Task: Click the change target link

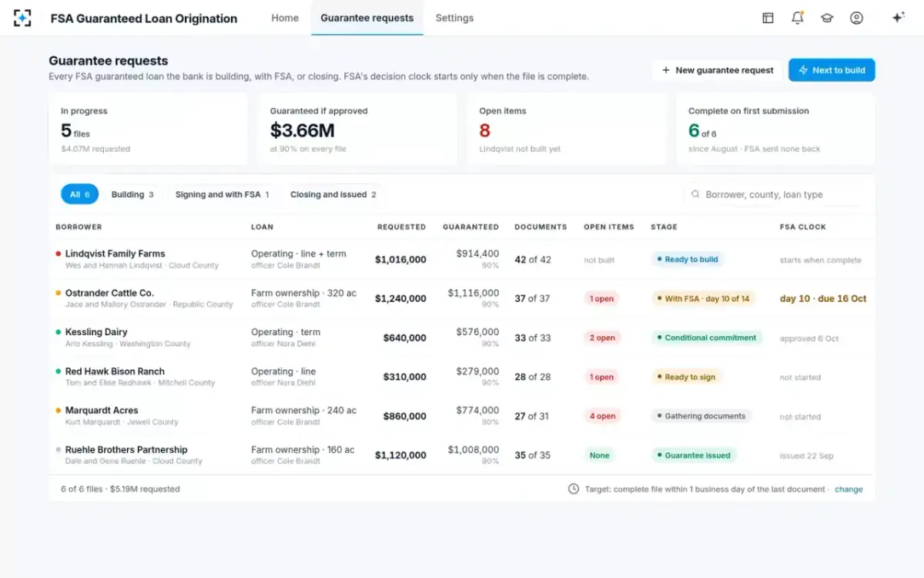Action: [849, 489]
